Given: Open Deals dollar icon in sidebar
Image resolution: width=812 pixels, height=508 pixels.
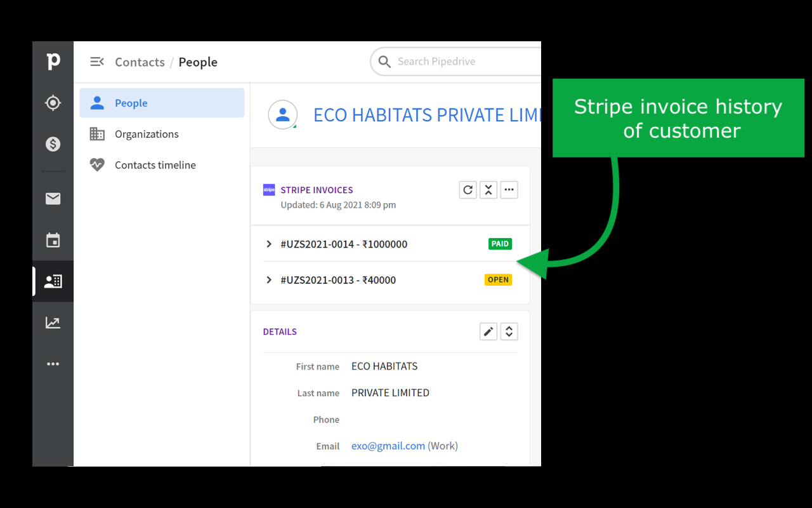Looking at the screenshot, I should [x=53, y=144].
